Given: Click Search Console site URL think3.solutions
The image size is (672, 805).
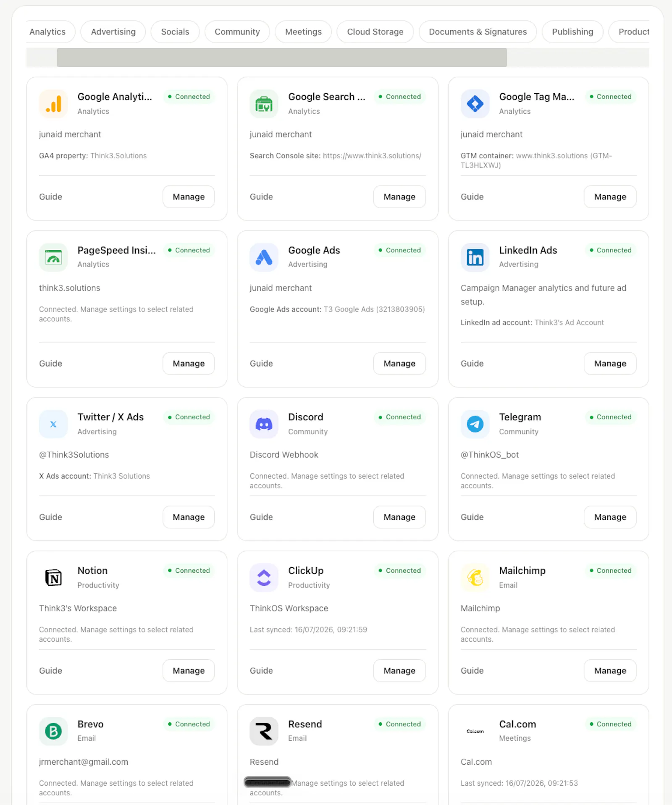Looking at the screenshot, I should point(372,156).
